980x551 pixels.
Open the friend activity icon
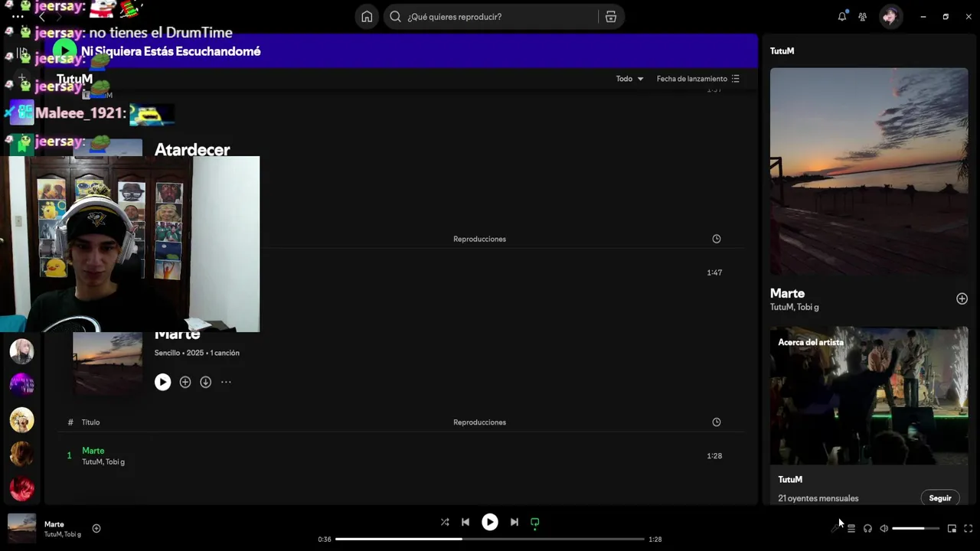click(x=863, y=17)
